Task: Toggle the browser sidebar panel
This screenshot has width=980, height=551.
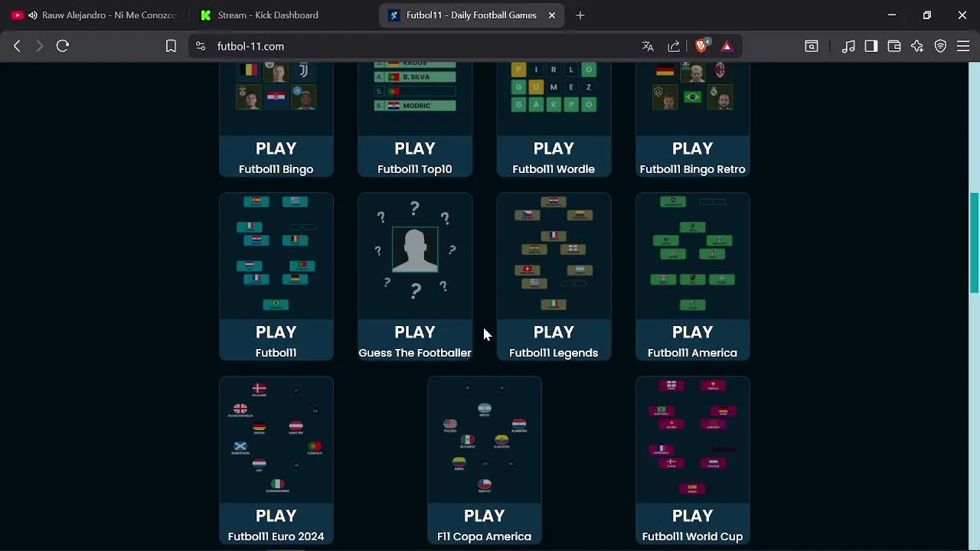Action: point(871,46)
